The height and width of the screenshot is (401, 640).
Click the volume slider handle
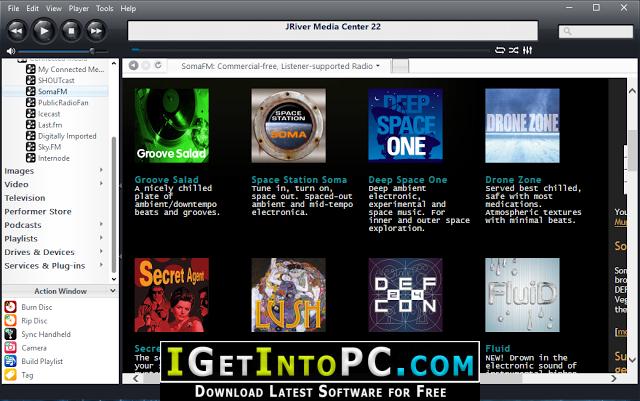pyautogui.click(x=92, y=51)
